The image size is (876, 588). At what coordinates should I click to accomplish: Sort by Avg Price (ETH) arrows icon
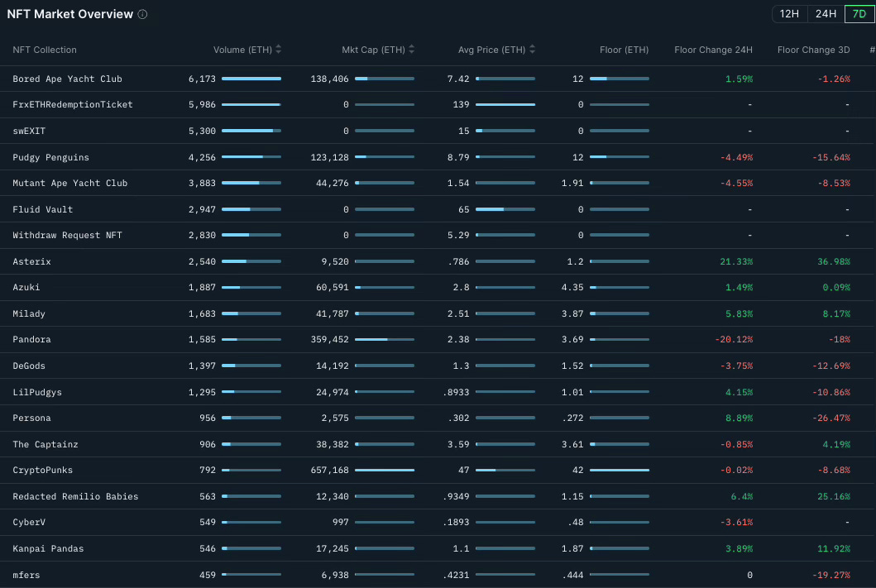click(x=533, y=49)
